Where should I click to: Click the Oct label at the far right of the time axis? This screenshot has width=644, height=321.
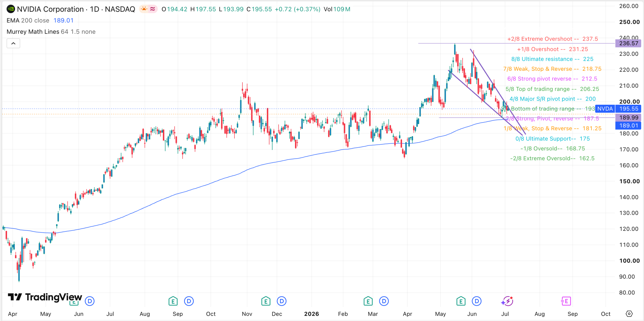coord(606,314)
